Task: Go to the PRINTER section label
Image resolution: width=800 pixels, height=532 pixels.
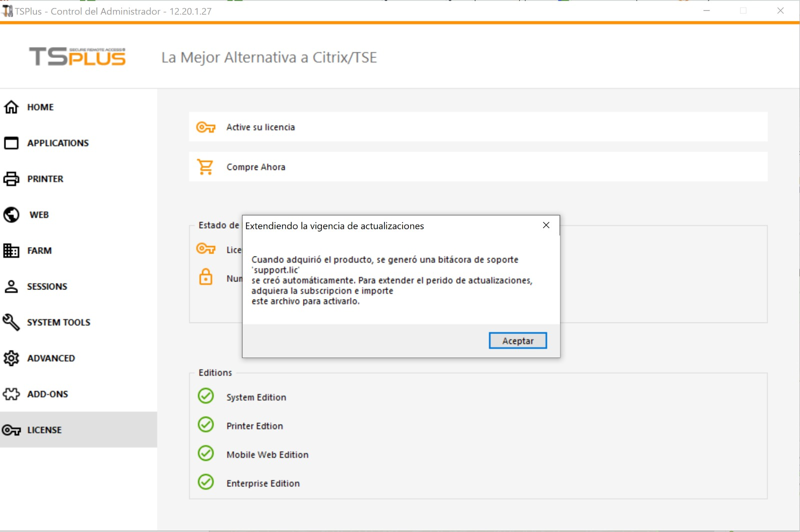Action: pyautogui.click(x=45, y=179)
